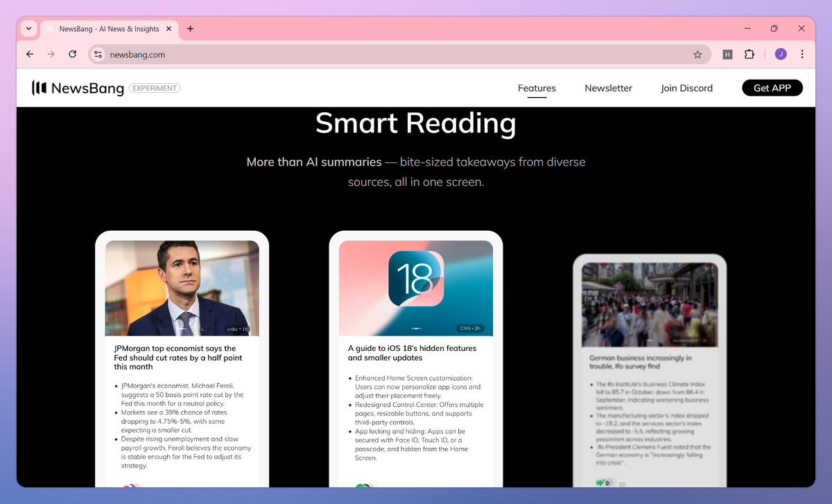Viewport: 832px width, 504px height.
Task: Open the Features navigation item
Action: point(537,88)
